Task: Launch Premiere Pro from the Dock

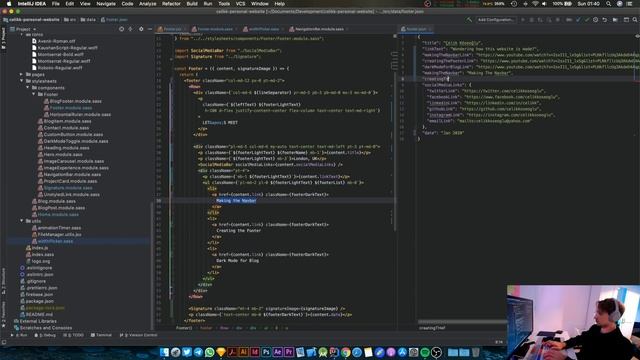Action: pyautogui.click(x=289, y=352)
